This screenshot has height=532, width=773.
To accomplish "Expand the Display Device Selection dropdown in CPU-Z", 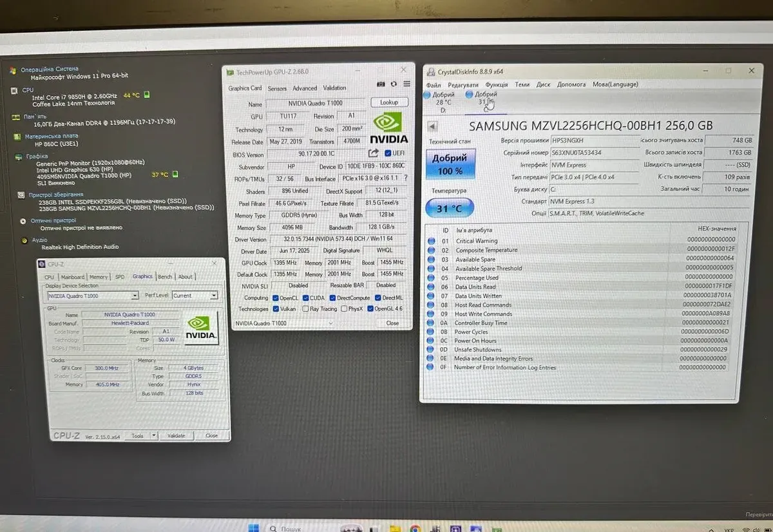I will (x=93, y=296).
